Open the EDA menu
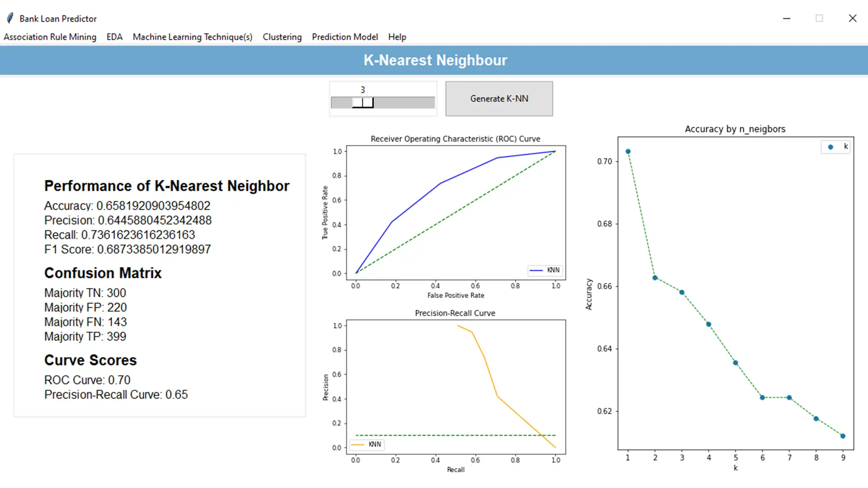 tap(114, 37)
